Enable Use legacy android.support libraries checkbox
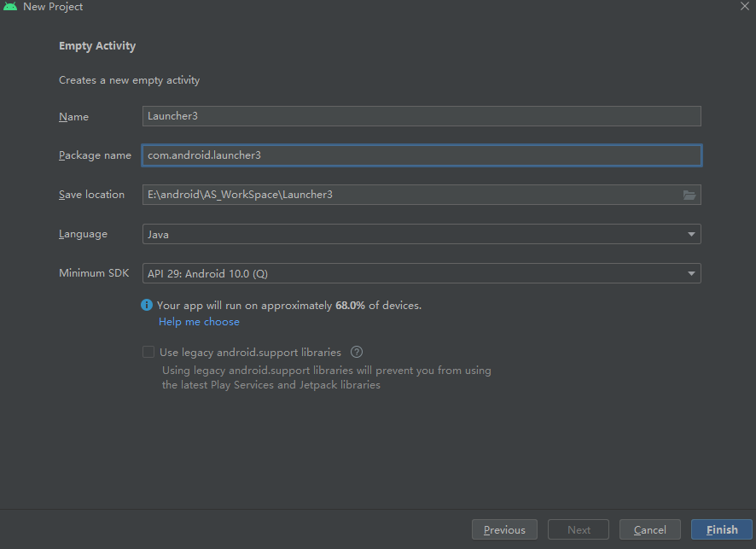 point(148,352)
